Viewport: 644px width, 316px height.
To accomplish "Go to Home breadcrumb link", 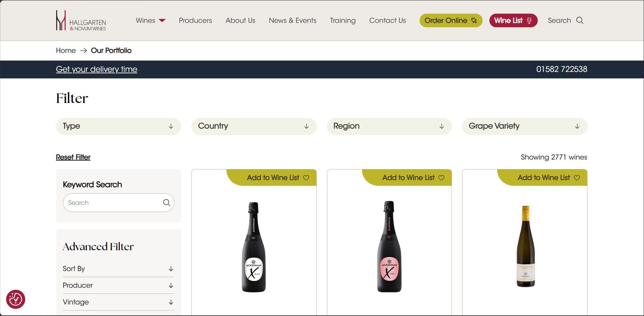I will [x=66, y=50].
